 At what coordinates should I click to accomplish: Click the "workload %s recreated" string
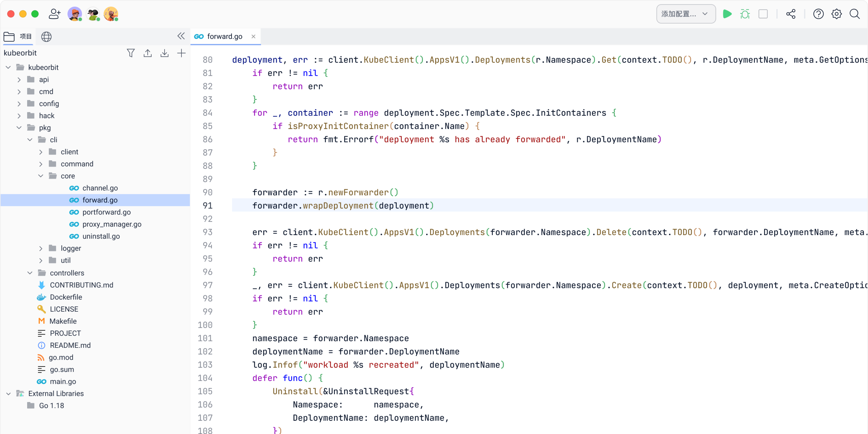(x=361, y=365)
